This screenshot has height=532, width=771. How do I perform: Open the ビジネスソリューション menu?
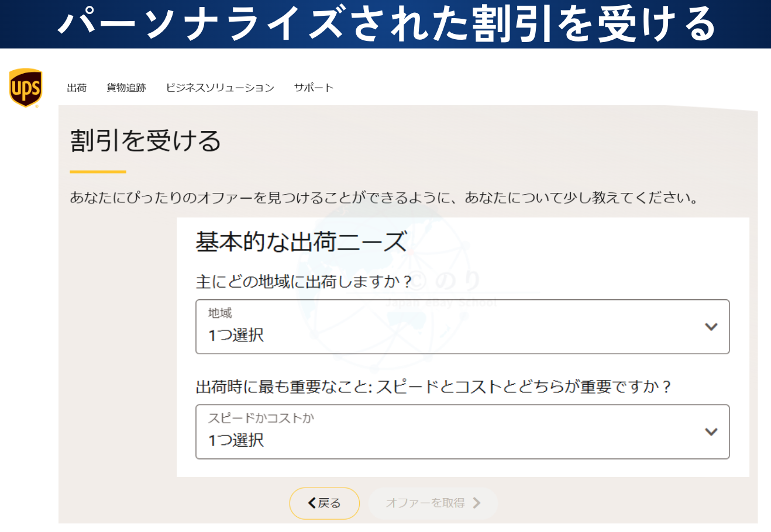tap(220, 88)
